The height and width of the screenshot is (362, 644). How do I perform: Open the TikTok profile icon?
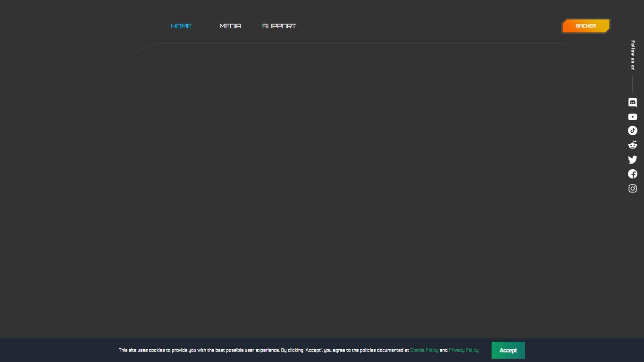pyautogui.click(x=633, y=131)
